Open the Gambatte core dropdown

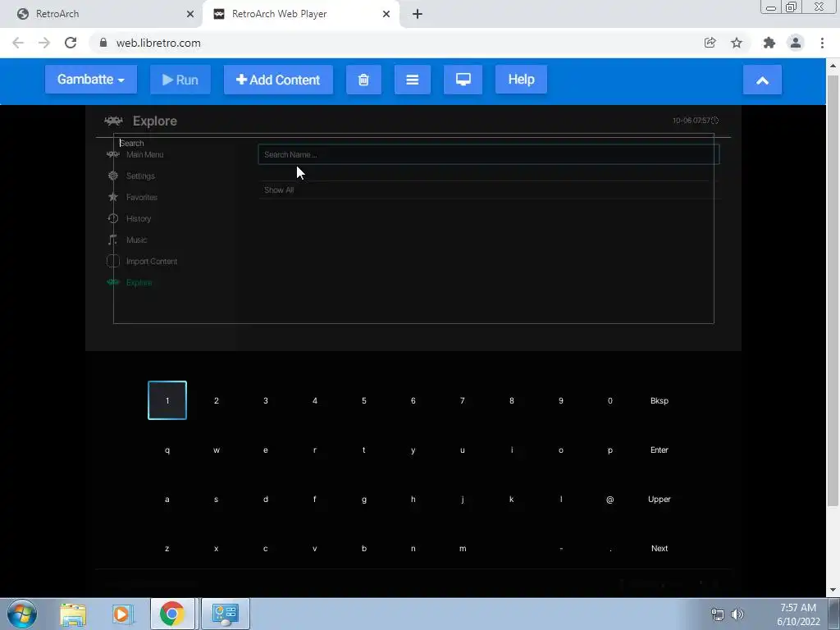point(90,80)
